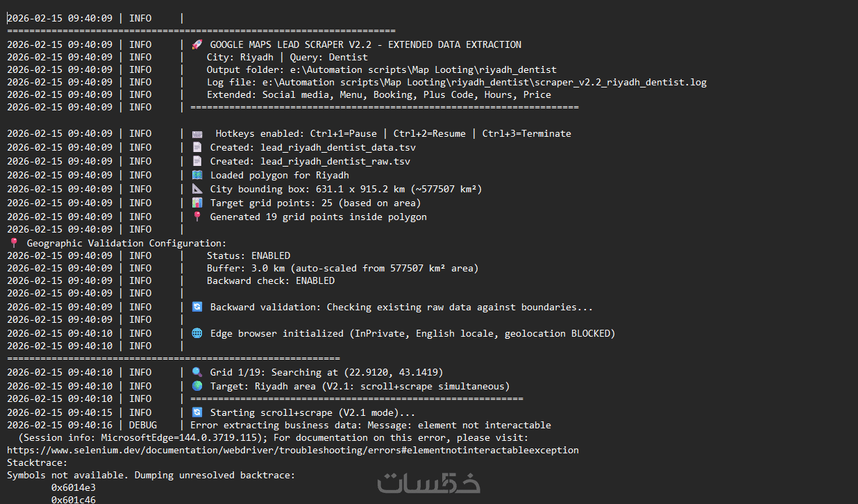
Task: Click the map icon beside Loaded polygon
Action: 197,175
